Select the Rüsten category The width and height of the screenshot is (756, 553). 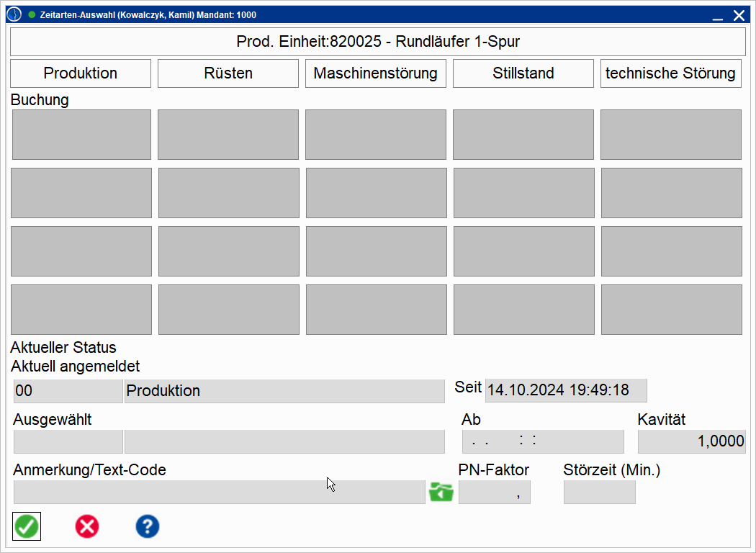point(228,73)
